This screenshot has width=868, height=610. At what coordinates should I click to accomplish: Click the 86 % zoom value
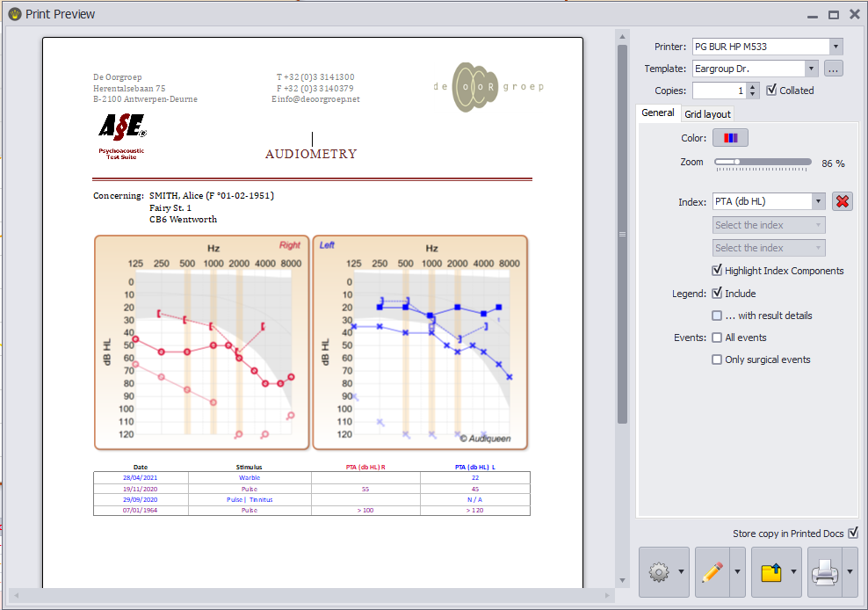833,163
